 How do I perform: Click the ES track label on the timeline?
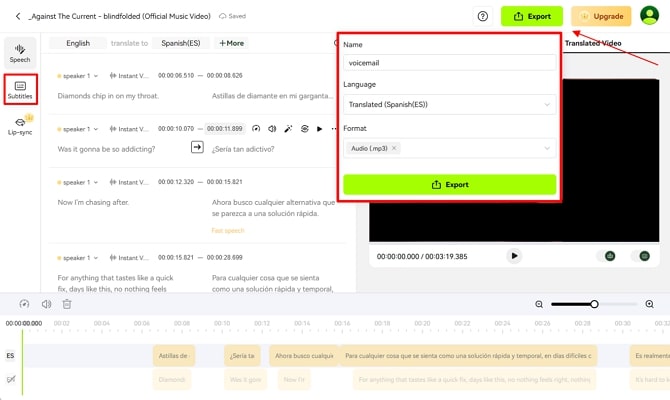[x=10, y=356]
